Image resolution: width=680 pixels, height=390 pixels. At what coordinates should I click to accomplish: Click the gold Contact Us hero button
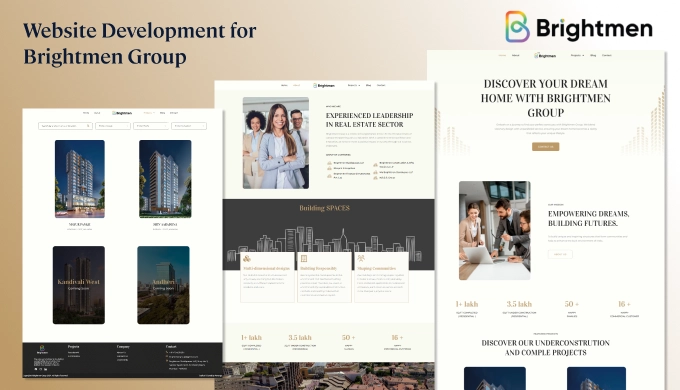546,147
